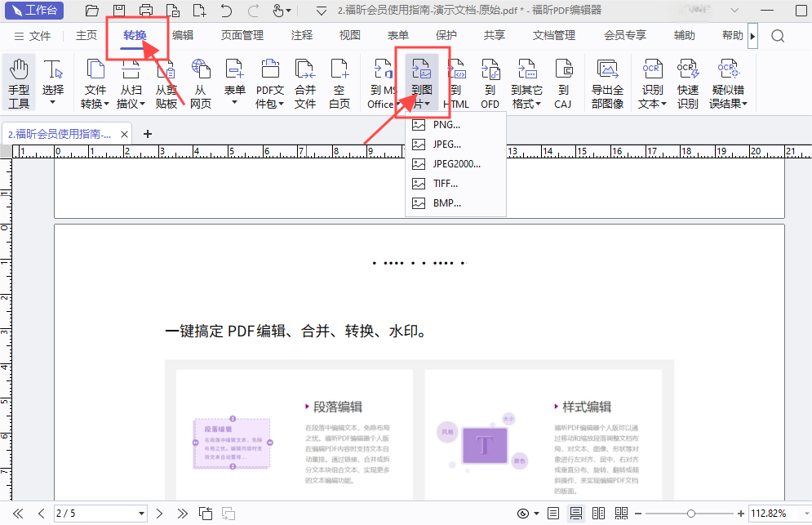Image resolution: width=812 pixels, height=525 pixels.
Task: Click the To OFD convert icon
Action: pyautogui.click(x=490, y=82)
